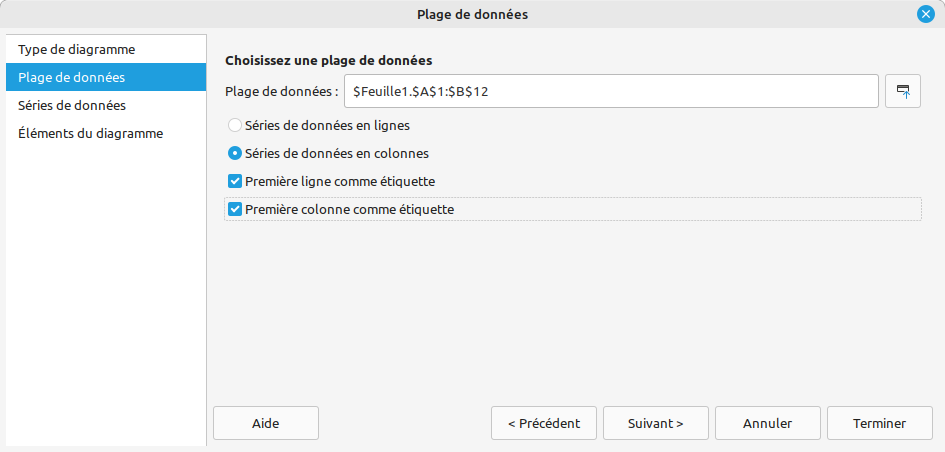
Task: Jump to Éléments du diagramme step
Action: [x=90, y=133]
